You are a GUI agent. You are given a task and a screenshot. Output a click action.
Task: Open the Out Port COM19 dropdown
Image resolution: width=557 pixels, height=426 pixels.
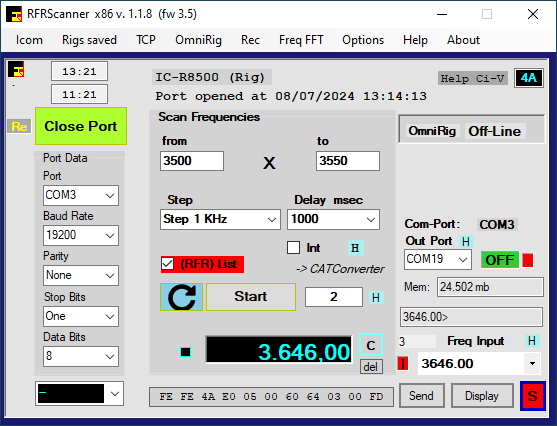463,260
